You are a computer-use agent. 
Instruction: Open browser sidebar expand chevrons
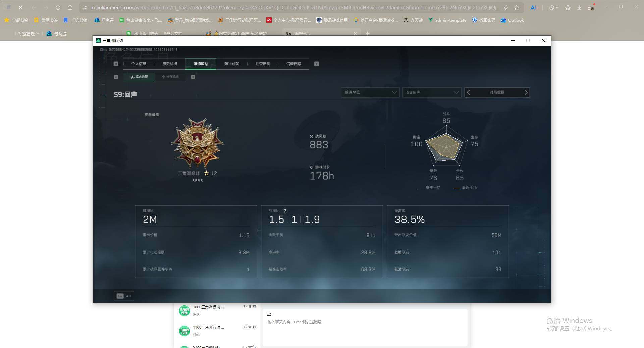[x=20, y=7]
